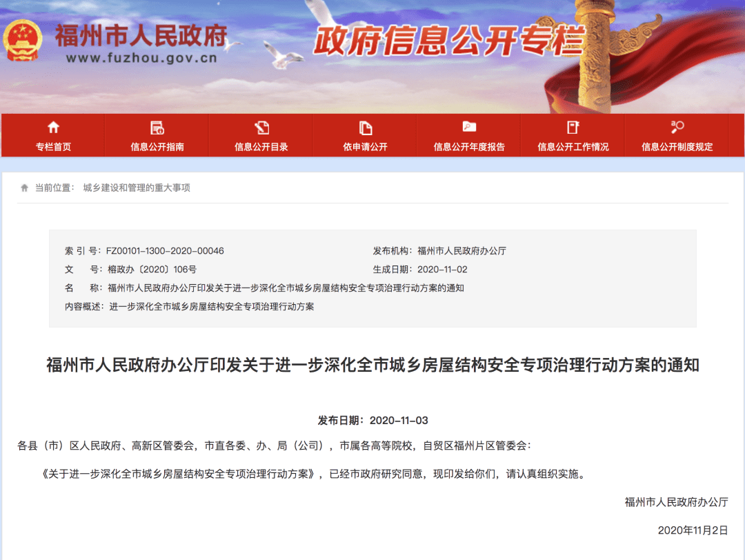This screenshot has width=745, height=560.
Task: Click the home icon above 专栏首页
Action: click(x=53, y=128)
